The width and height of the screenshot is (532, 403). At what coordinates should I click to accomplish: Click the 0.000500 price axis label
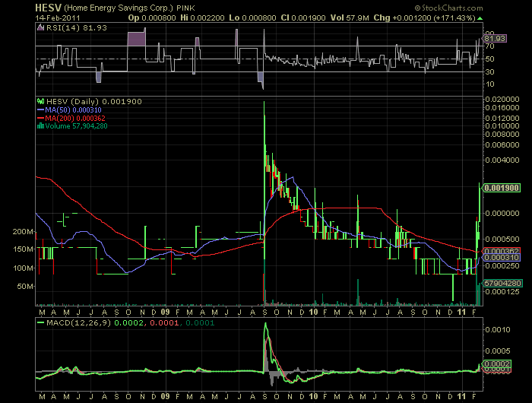(x=502, y=239)
